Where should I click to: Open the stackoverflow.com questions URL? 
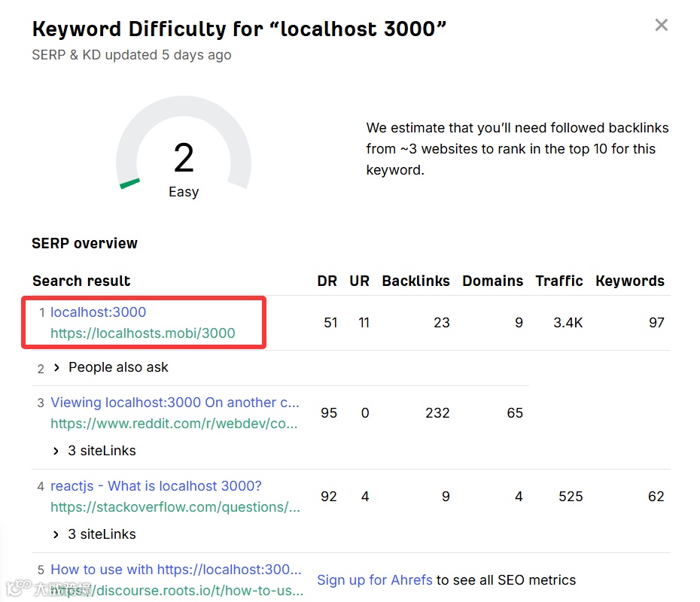pyautogui.click(x=175, y=507)
